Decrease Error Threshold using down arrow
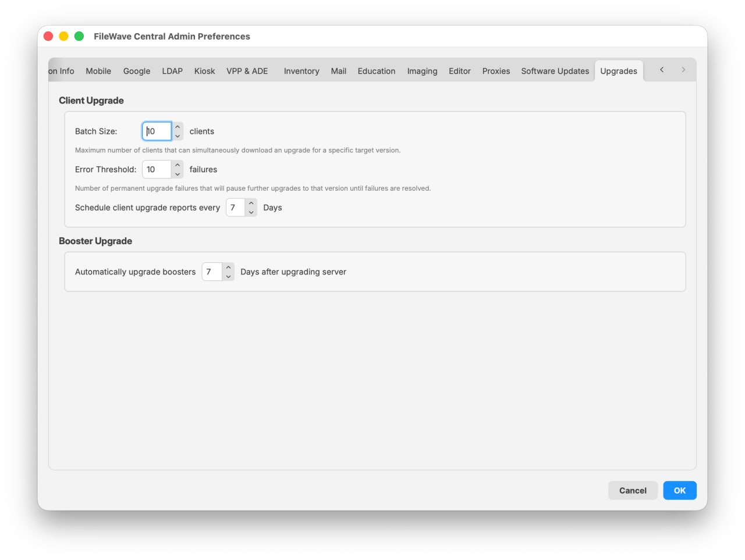745x560 pixels. tap(178, 174)
